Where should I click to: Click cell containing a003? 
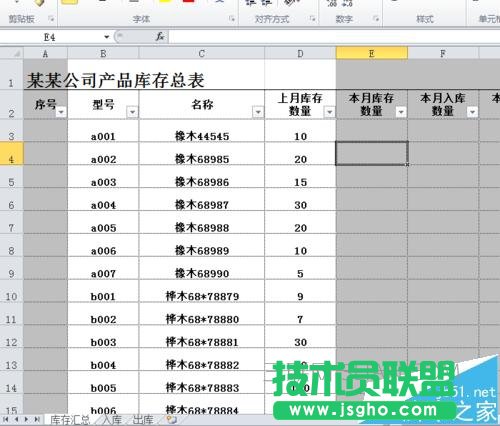click(x=103, y=177)
